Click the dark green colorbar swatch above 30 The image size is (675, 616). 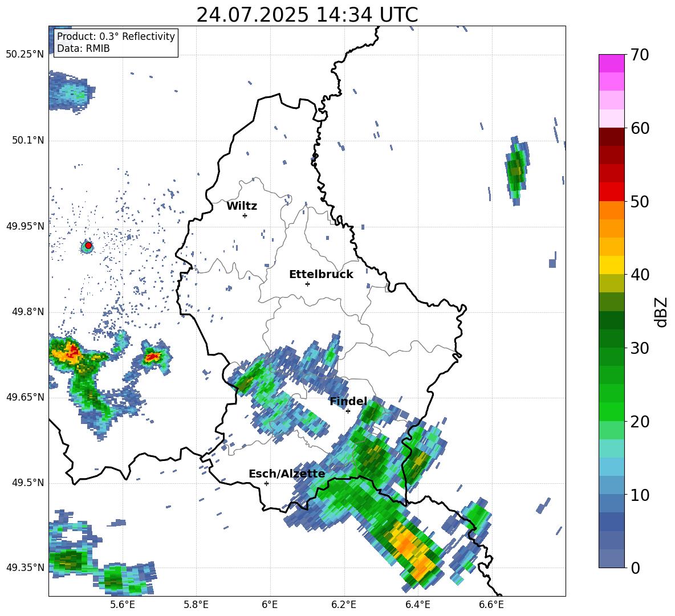pyautogui.click(x=611, y=338)
